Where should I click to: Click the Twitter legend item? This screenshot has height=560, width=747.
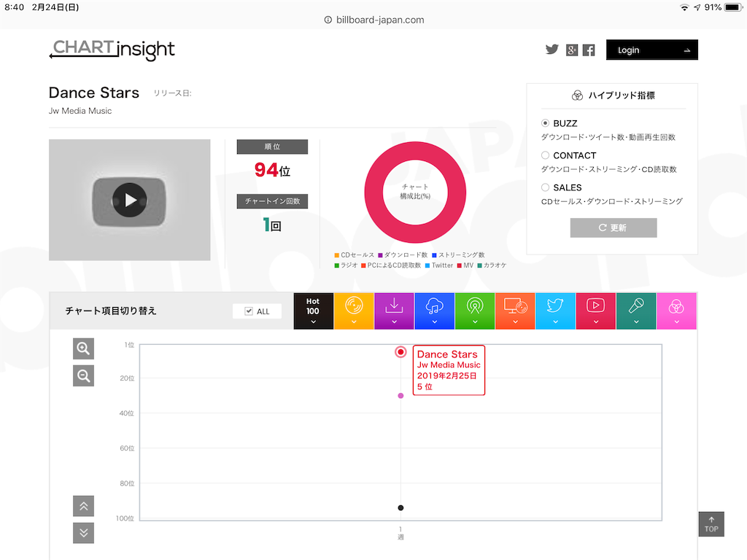click(x=438, y=265)
